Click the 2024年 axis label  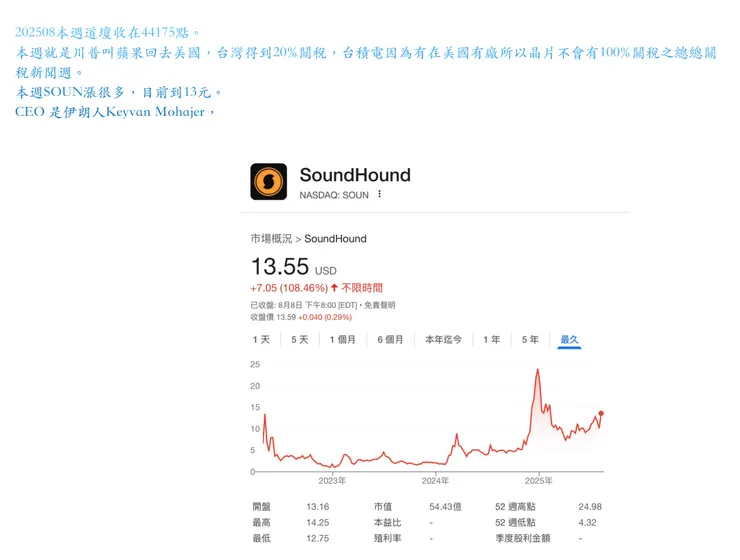[x=435, y=481]
